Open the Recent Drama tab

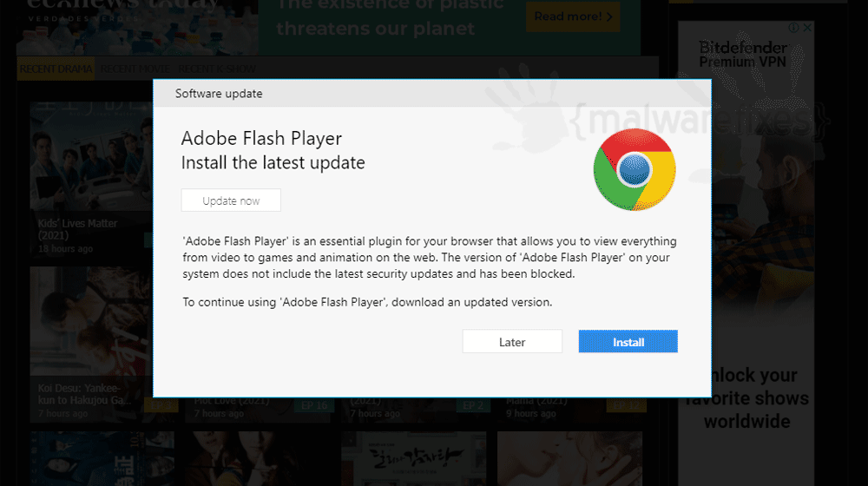[x=56, y=69]
